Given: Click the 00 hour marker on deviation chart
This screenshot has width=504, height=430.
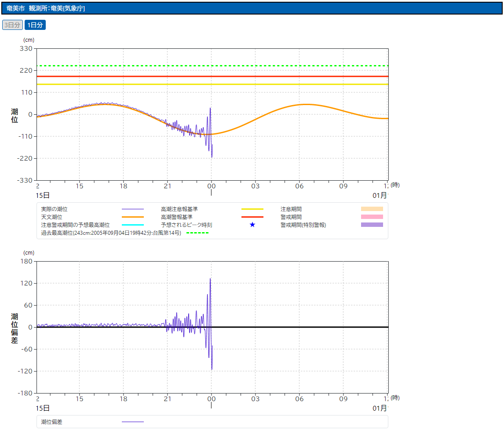Looking at the screenshot, I should pyautogui.click(x=212, y=399).
